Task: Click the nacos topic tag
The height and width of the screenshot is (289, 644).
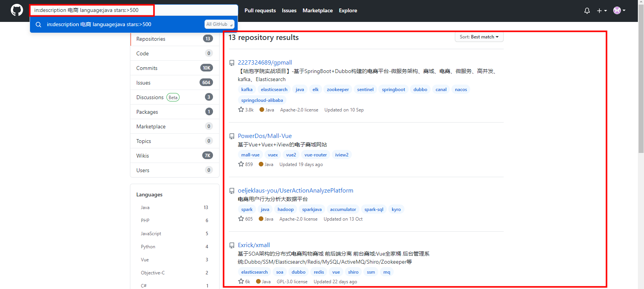Action: 461,90
